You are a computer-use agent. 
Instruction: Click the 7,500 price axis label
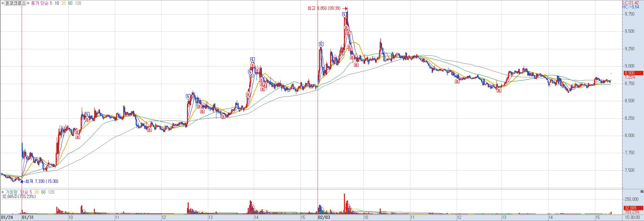629,170
